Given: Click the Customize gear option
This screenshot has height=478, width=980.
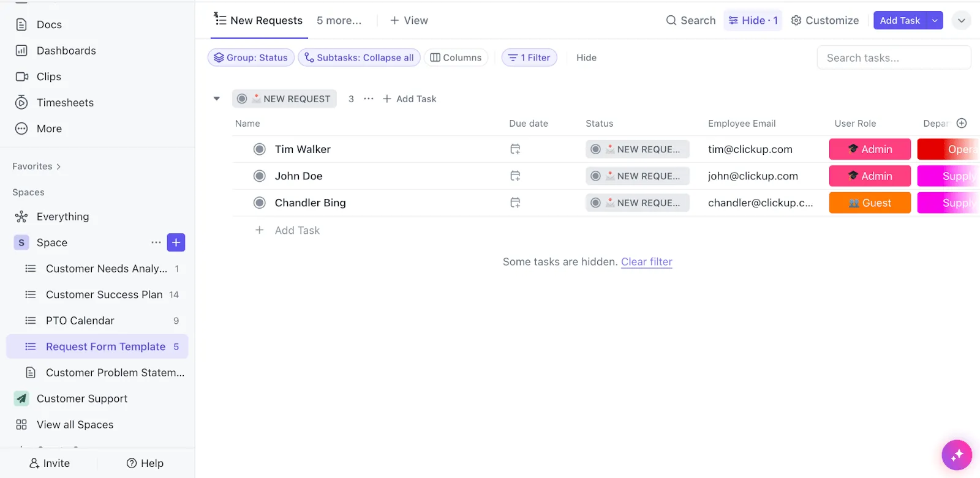Looking at the screenshot, I should (824, 20).
